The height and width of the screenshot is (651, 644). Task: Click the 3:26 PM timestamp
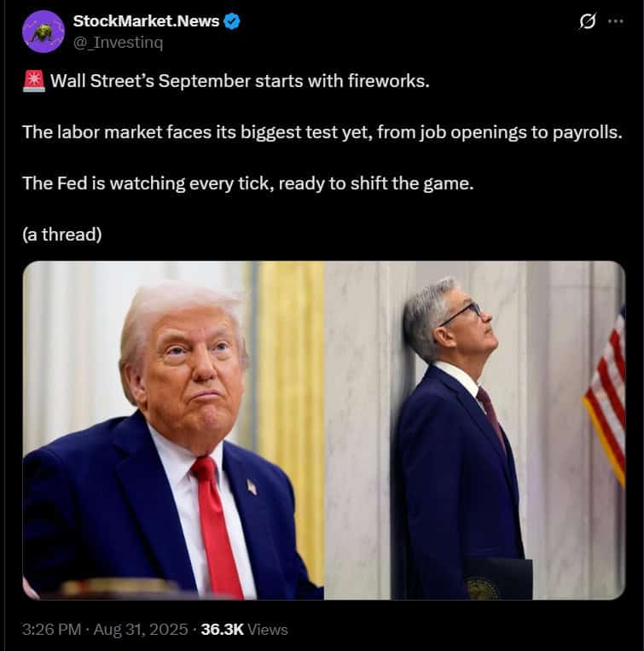[x=51, y=630]
